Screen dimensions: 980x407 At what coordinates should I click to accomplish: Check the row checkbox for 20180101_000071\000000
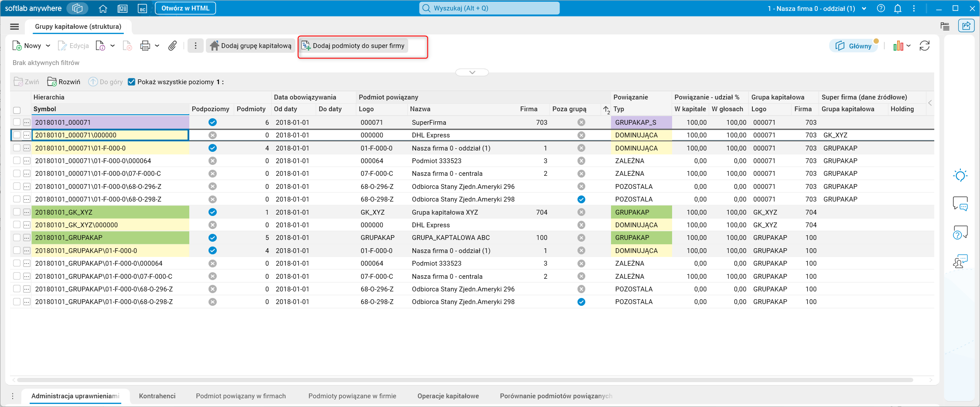[x=17, y=135]
